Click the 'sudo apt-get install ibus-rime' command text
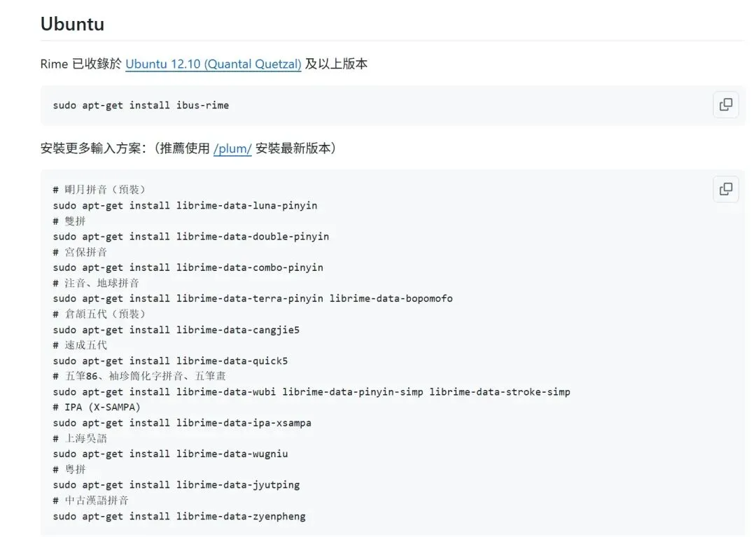 [141, 105]
